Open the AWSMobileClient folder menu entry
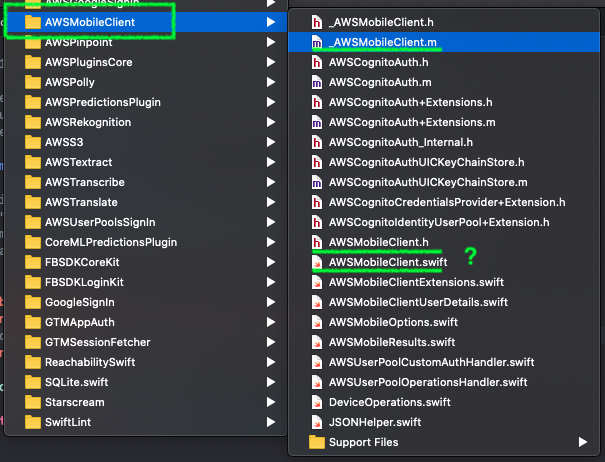The width and height of the screenshot is (605, 462). (145, 22)
